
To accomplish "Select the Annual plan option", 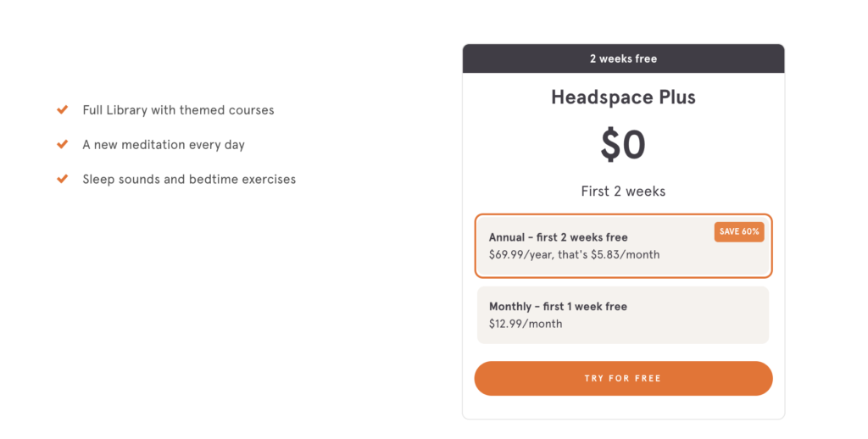I will click(623, 246).
